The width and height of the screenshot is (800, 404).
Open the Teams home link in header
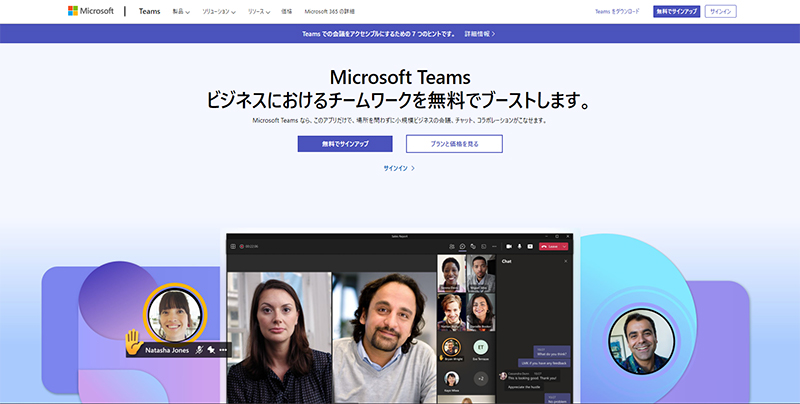click(x=149, y=11)
